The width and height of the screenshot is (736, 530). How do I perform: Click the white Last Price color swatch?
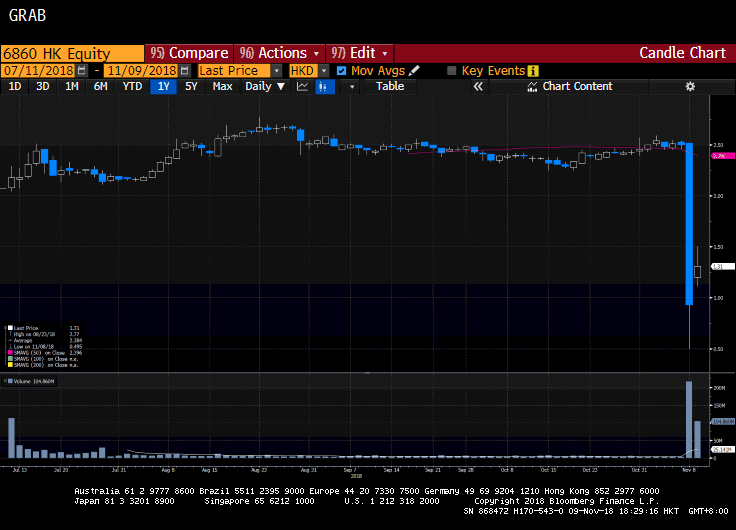10,328
